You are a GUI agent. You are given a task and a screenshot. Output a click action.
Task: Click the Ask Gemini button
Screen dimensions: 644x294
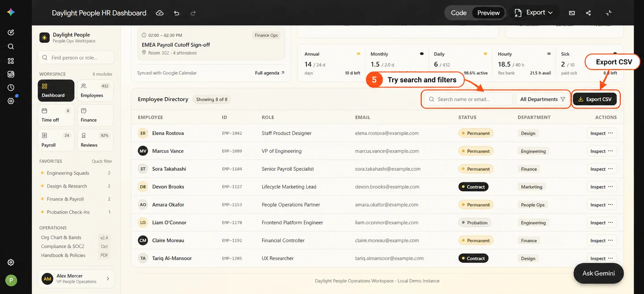(598, 273)
